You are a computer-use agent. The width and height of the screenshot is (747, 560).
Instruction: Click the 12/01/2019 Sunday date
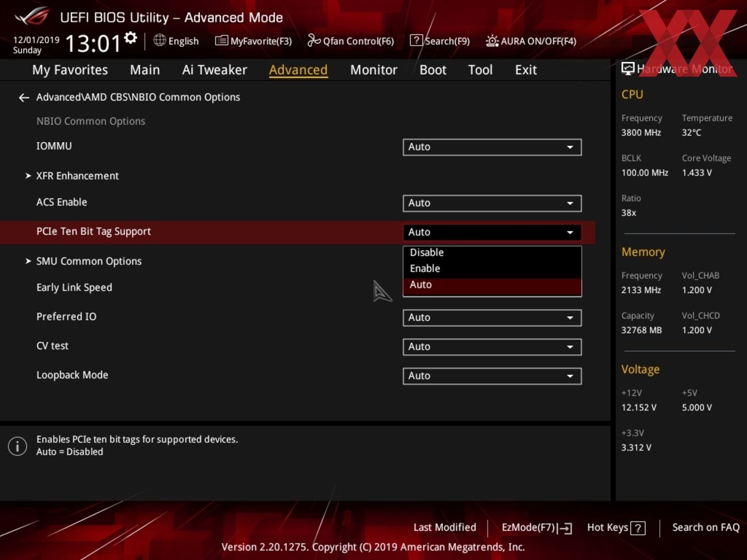click(x=36, y=45)
